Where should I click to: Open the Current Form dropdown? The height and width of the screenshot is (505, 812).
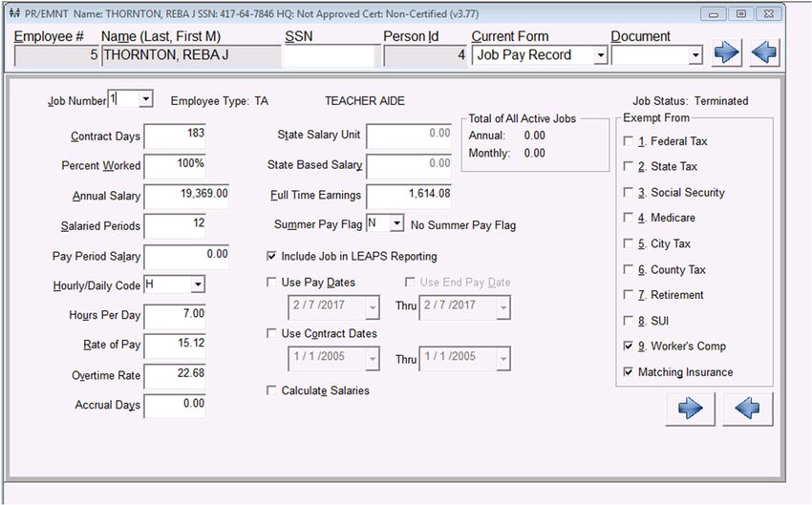click(x=600, y=55)
